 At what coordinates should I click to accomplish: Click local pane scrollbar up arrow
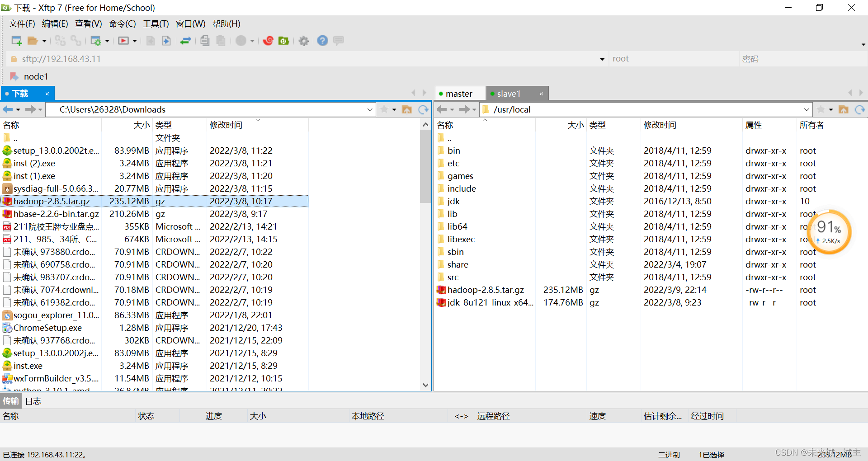(425, 125)
